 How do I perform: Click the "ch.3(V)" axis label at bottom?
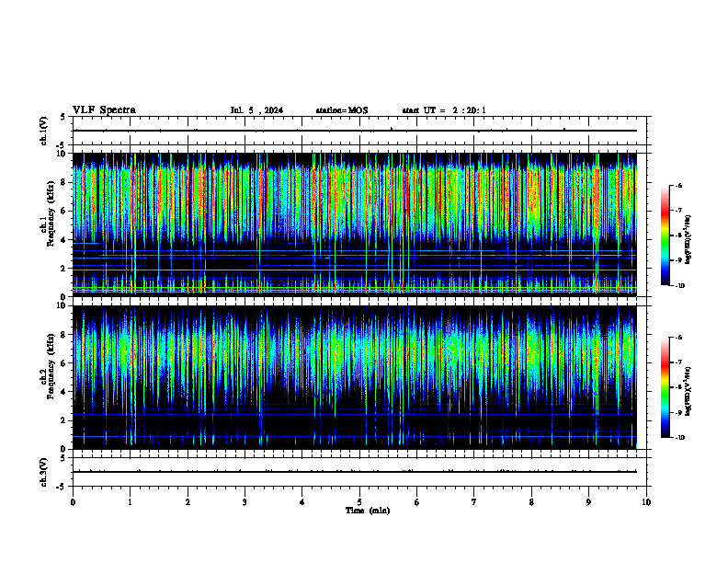coord(43,472)
